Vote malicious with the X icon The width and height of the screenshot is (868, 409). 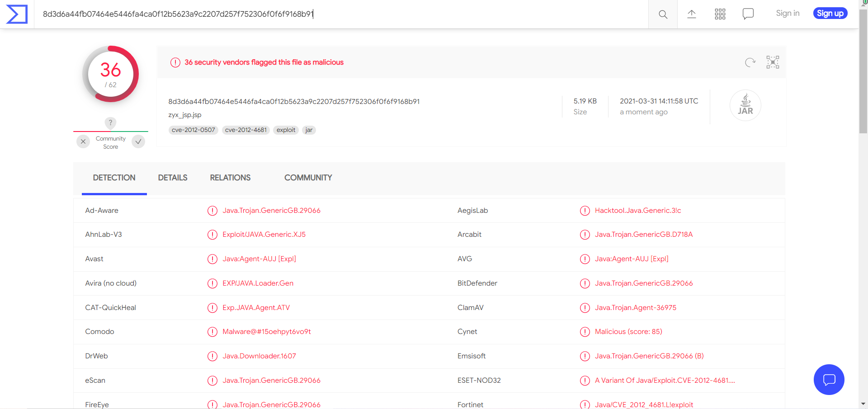[x=83, y=141]
